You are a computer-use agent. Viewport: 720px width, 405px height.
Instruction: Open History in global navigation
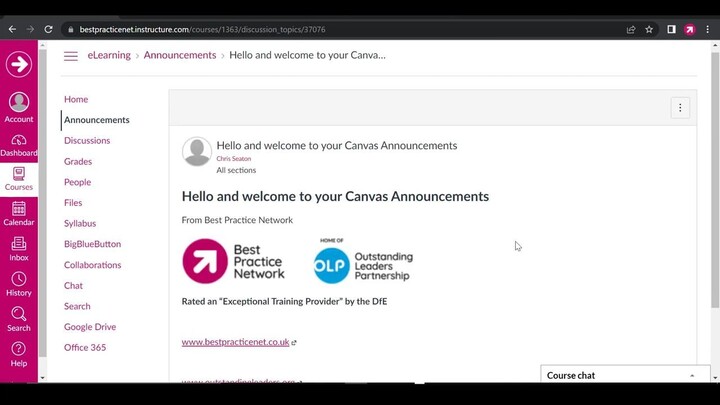pos(19,285)
